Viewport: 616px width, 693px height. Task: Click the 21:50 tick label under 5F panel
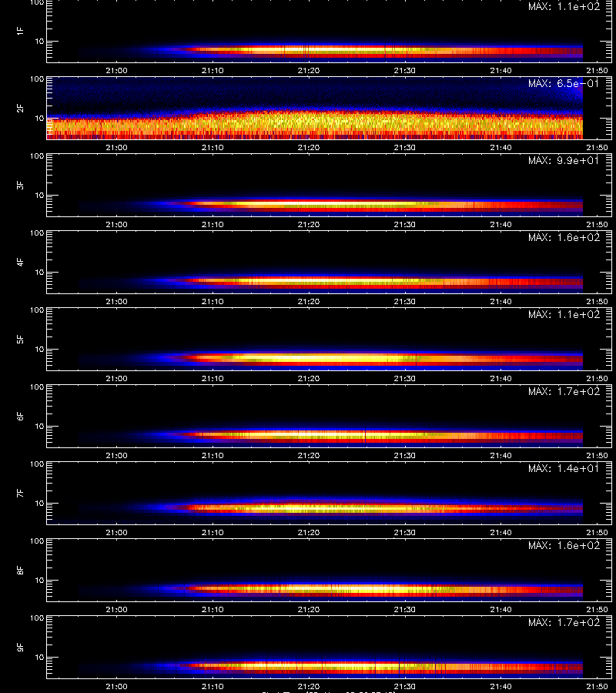coord(597,379)
